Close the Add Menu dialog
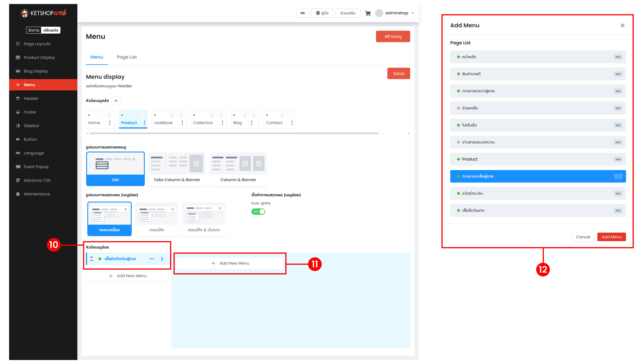 622,25
